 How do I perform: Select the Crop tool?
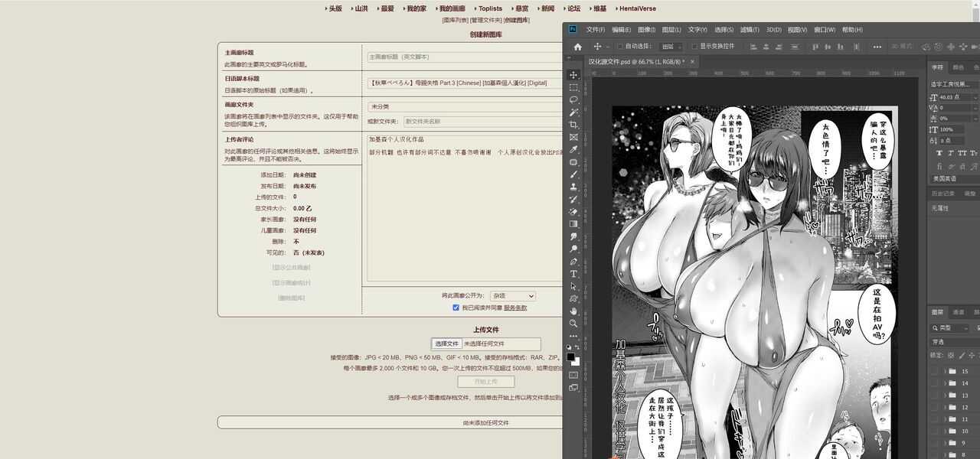(x=573, y=125)
